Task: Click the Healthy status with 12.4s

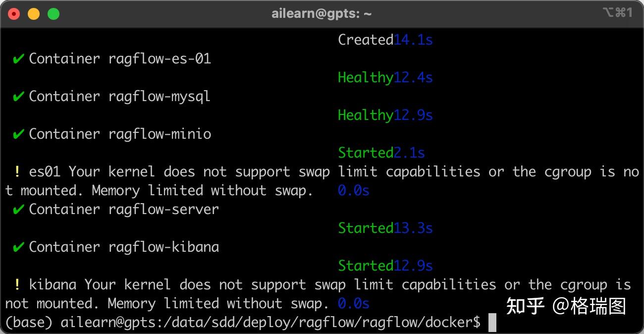Action: [366, 78]
